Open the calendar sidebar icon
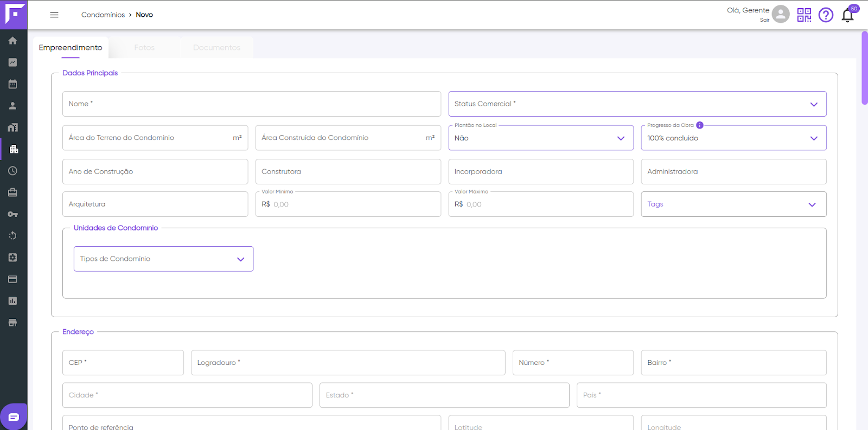The height and width of the screenshot is (430, 868). click(x=12, y=84)
